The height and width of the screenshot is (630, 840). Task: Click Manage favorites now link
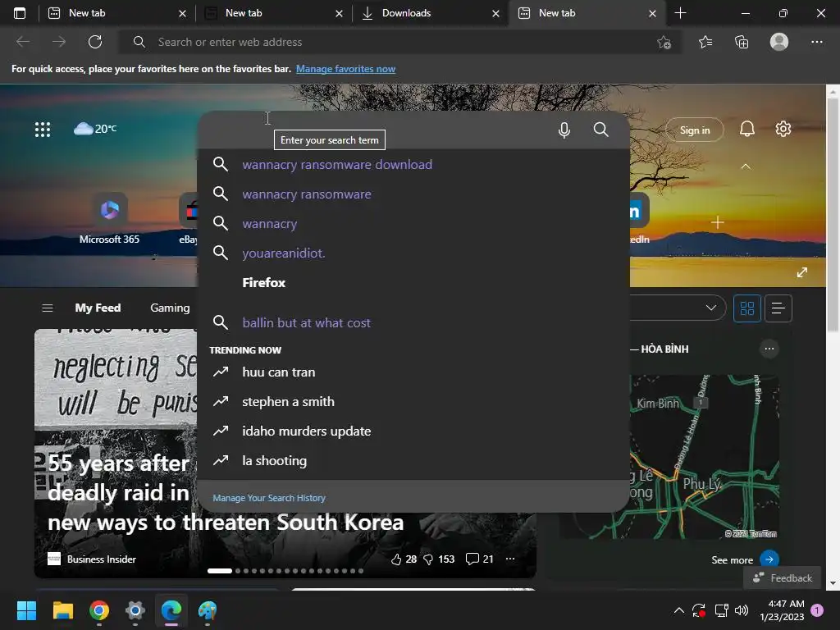pos(345,69)
